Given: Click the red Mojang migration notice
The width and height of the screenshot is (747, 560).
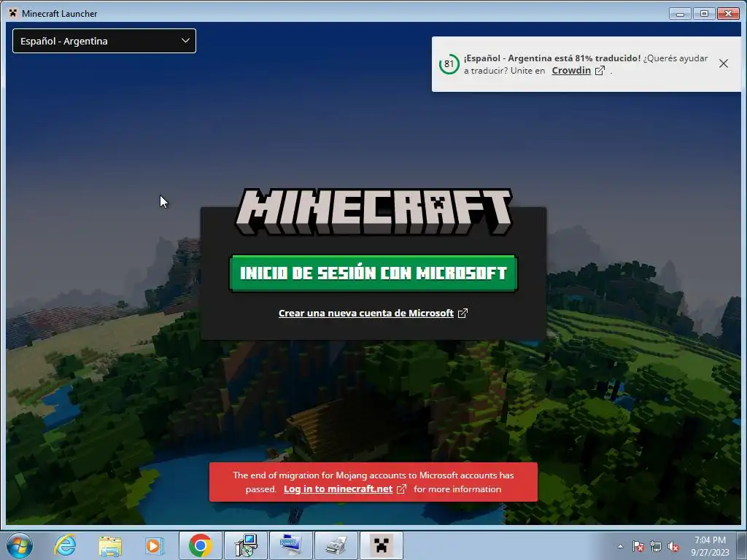Looking at the screenshot, I should coord(373,482).
